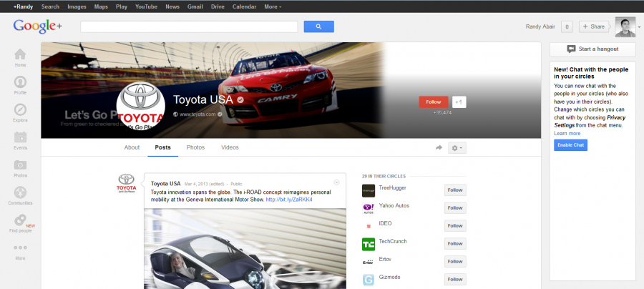The height and width of the screenshot is (289, 644).
Task: Click the Mar 4, 2013 post timestamp
Action: coord(205,184)
